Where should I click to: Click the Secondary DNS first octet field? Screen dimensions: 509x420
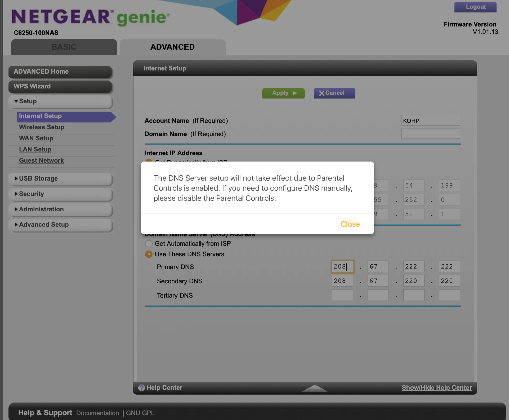tap(342, 281)
